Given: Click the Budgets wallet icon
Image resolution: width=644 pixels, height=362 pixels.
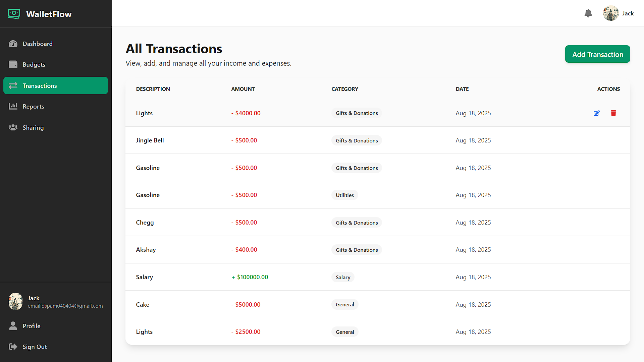Looking at the screenshot, I should click(13, 65).
